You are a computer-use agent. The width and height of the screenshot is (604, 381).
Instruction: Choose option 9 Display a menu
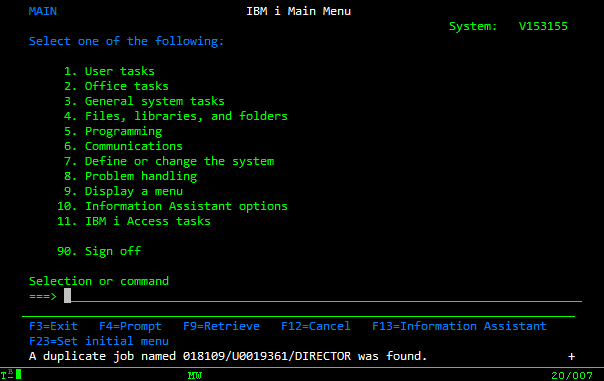[x=123, y=191]
